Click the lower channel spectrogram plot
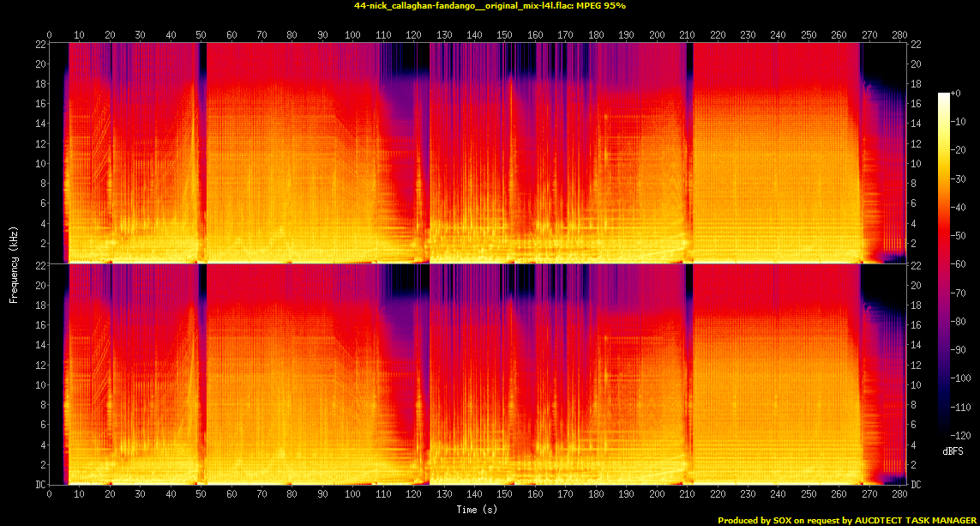 [x=478, y=374]
